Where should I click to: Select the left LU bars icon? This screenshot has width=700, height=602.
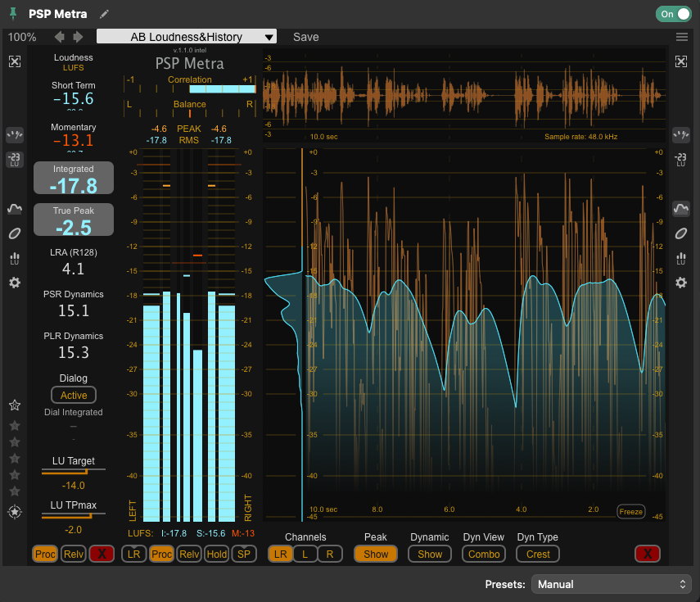[15, 259]
